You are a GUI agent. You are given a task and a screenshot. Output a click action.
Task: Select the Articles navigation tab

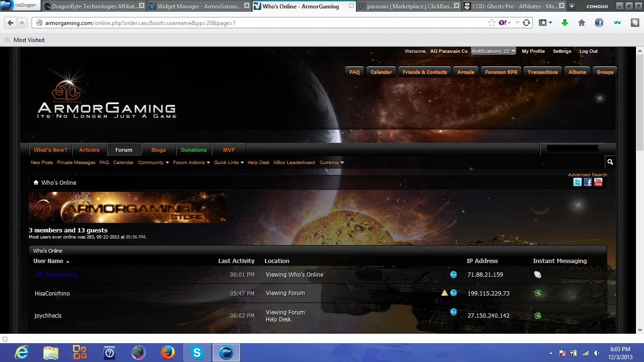tap(89, 150)
